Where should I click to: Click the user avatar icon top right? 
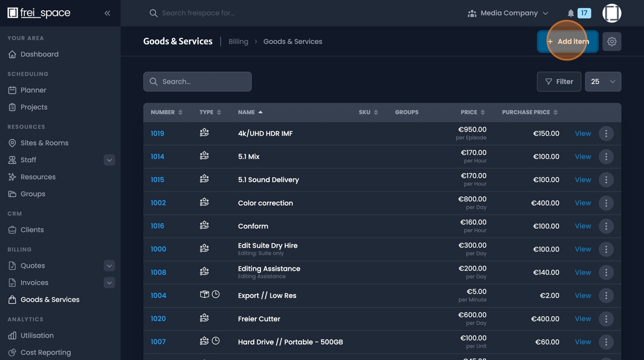pos(612,13)
